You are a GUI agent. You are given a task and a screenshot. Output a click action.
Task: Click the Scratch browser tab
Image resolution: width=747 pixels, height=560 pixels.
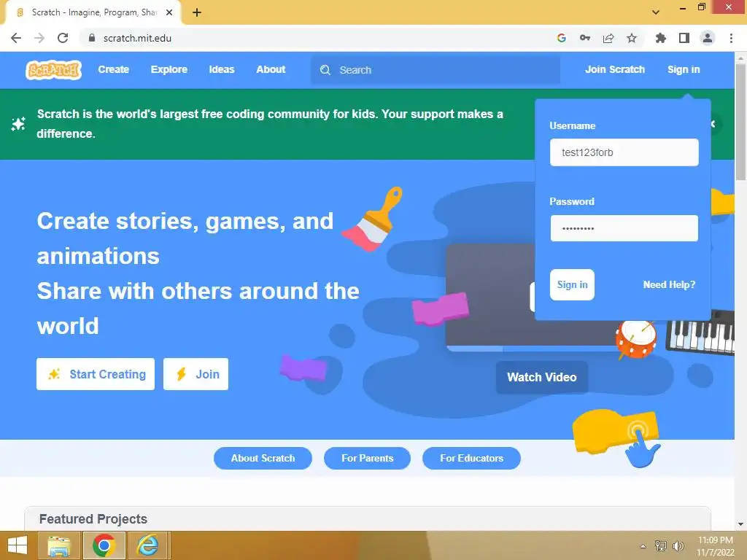(x=93, y=12)
